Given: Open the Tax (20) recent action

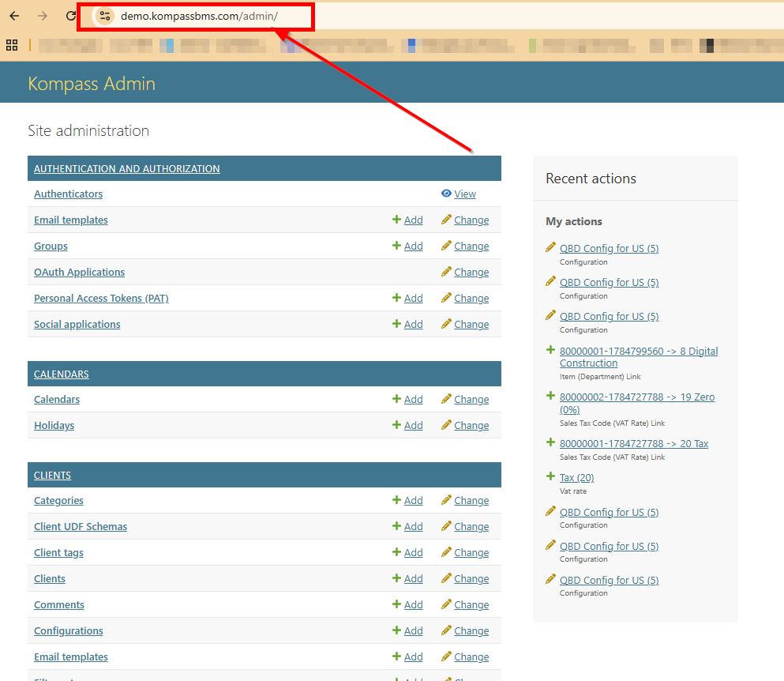Looking at the screenshot, I should point(576,477).
